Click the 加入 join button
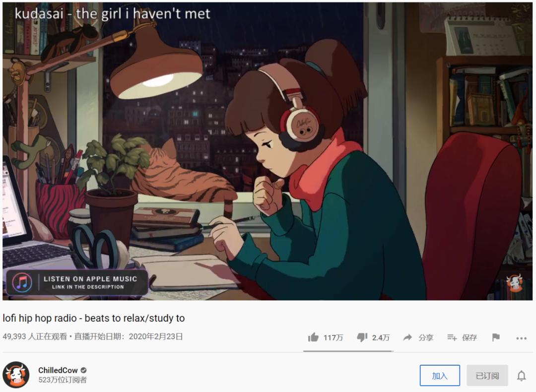 440,376
